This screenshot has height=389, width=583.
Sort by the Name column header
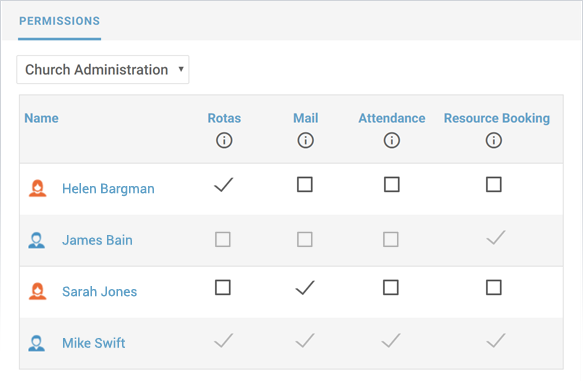(41, 118)
